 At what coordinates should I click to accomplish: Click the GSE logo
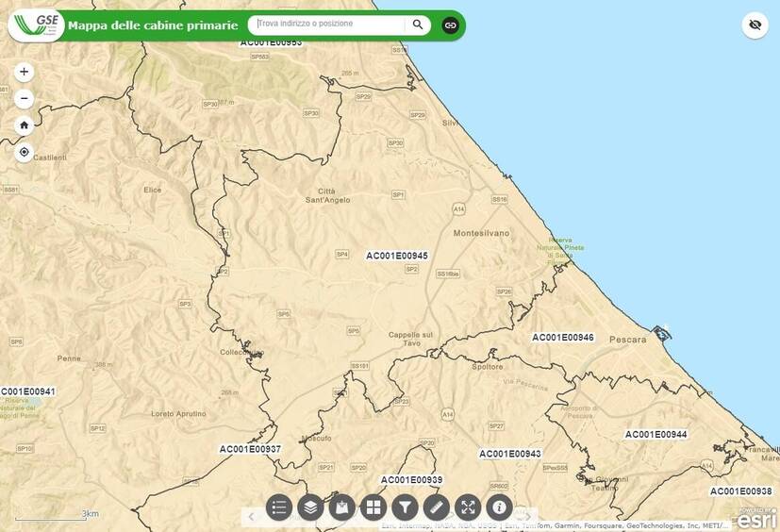36,25
